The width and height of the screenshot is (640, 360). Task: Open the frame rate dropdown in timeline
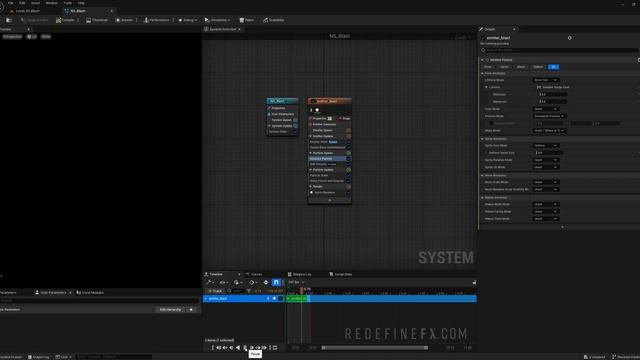coord(296,282)
